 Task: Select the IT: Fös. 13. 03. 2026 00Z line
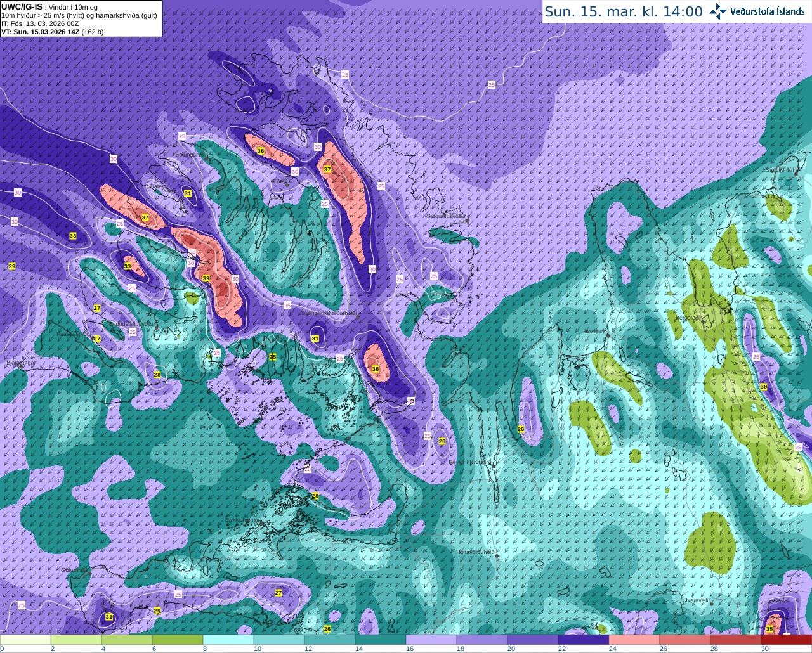pos(40,23)
